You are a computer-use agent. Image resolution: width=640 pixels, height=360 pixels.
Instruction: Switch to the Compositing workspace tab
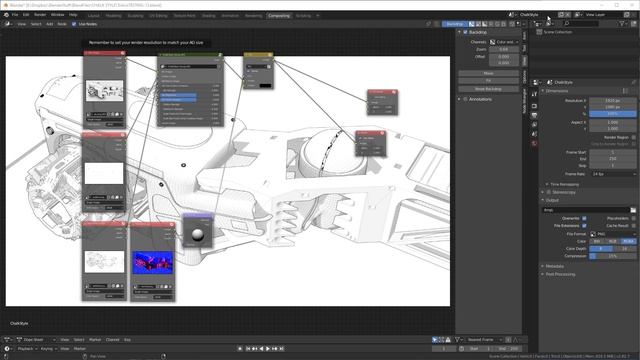click(279, 16)
